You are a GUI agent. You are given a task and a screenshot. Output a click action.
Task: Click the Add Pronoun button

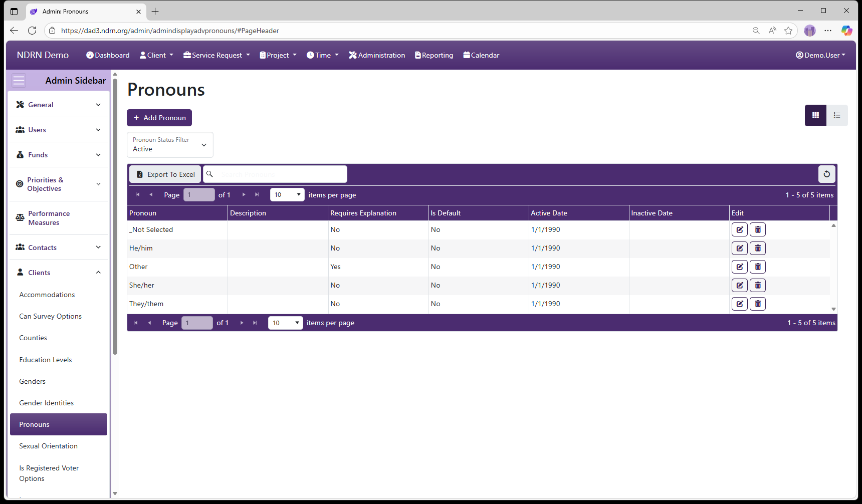click(159, 118)
